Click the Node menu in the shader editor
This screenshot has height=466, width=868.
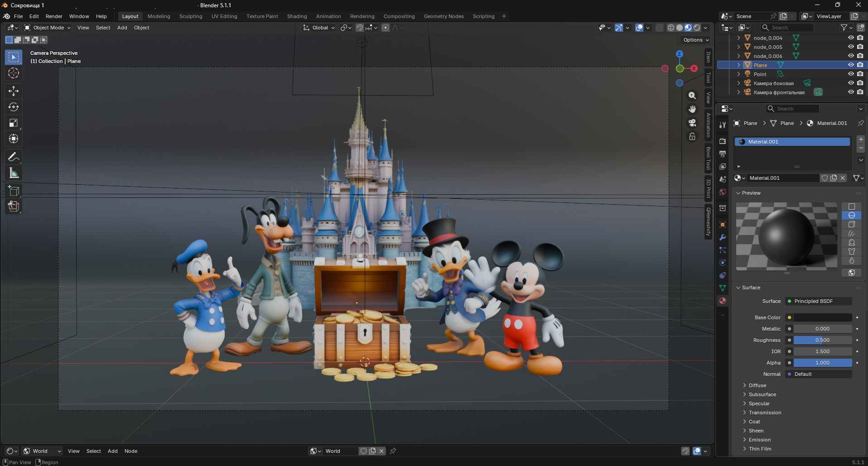[131, 451]
